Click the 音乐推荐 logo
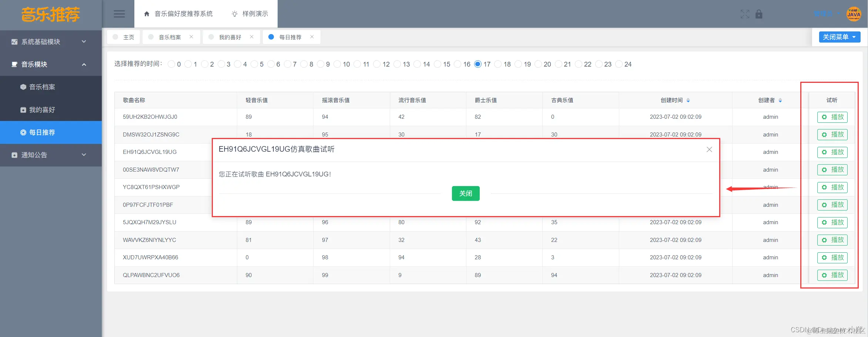The height and width of the screenshot is (337, 868). click(x=51, y=15)
